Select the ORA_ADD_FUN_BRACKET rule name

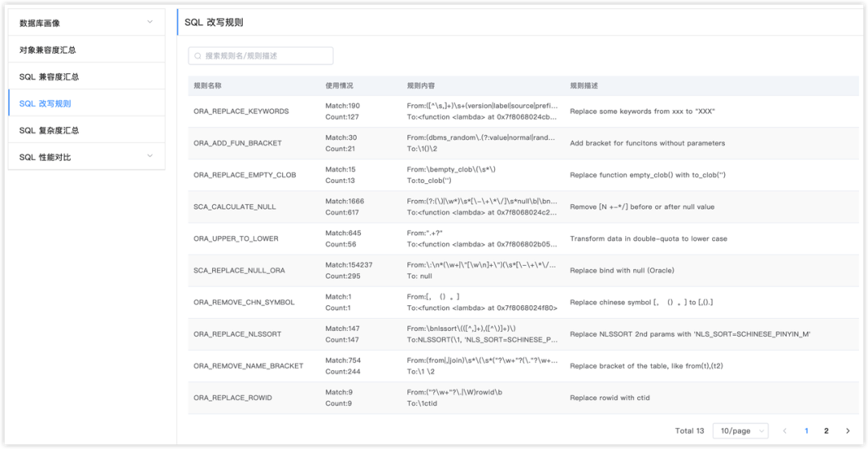(237, 143)
